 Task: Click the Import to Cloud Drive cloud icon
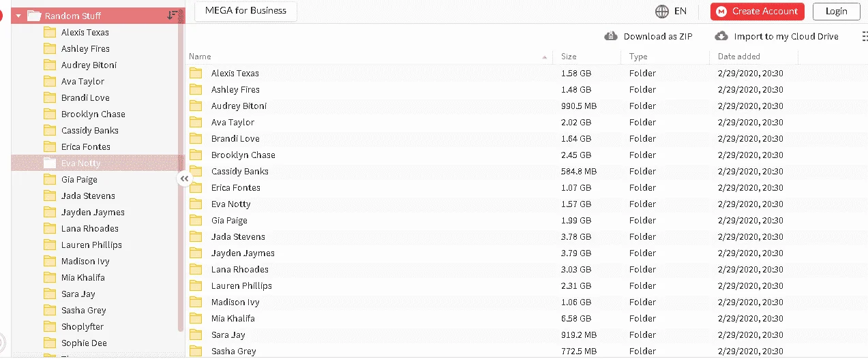[x=721, y=36]
